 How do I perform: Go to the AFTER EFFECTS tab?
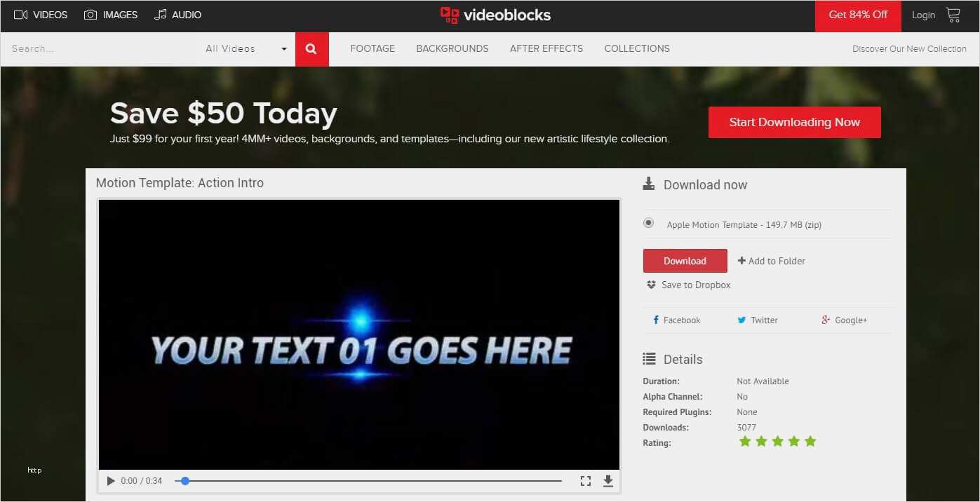[x=546, y=49]
